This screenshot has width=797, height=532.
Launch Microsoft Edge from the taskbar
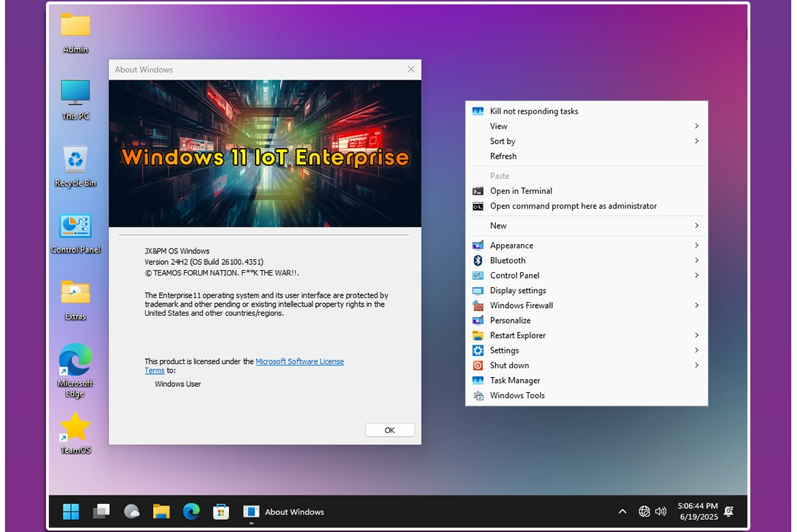pos(191,511)
